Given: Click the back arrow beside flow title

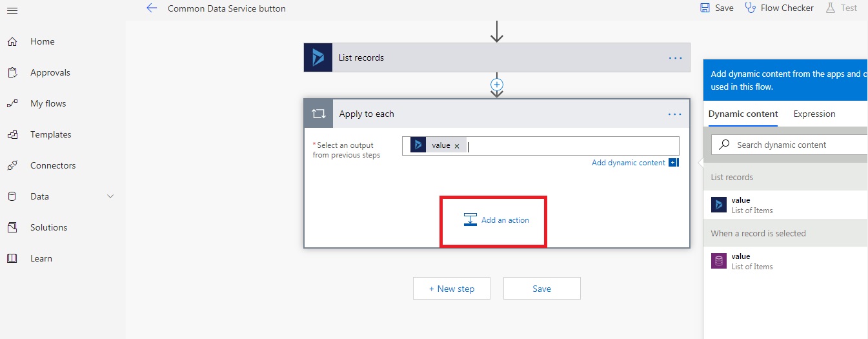Looking at the screenshot, I should pyautogui.click(x=152, y=8).
